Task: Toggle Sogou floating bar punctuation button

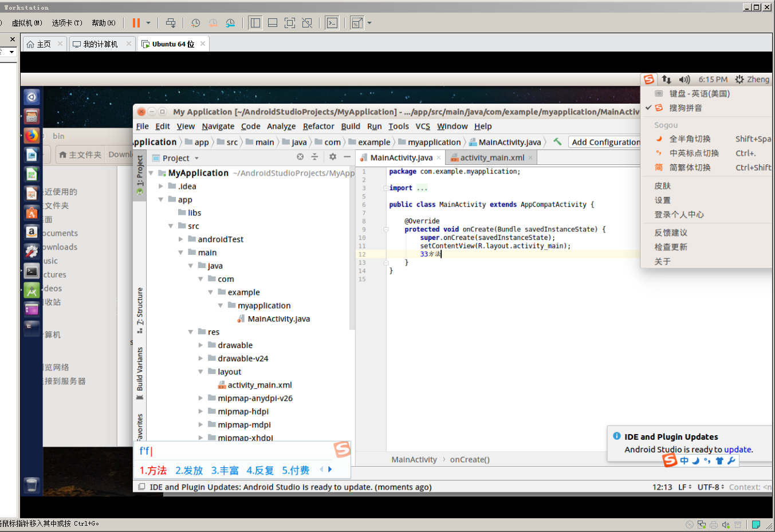Action: (x=707, y=460)
